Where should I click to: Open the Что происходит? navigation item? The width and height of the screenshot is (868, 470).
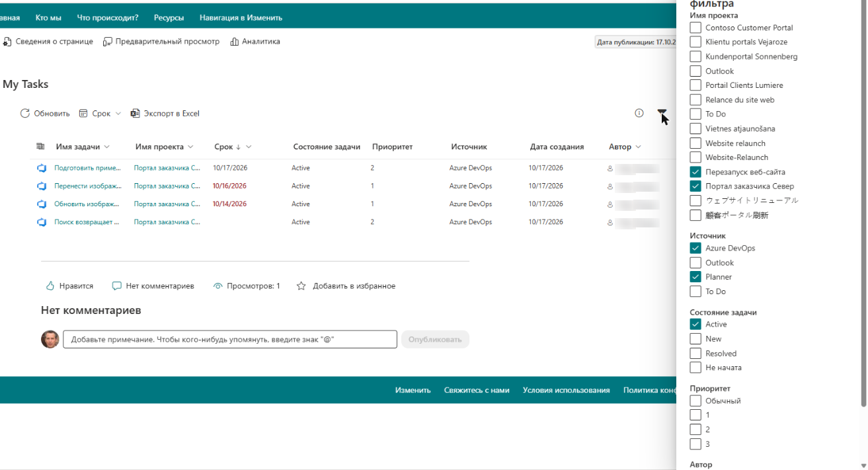point(108,18)
